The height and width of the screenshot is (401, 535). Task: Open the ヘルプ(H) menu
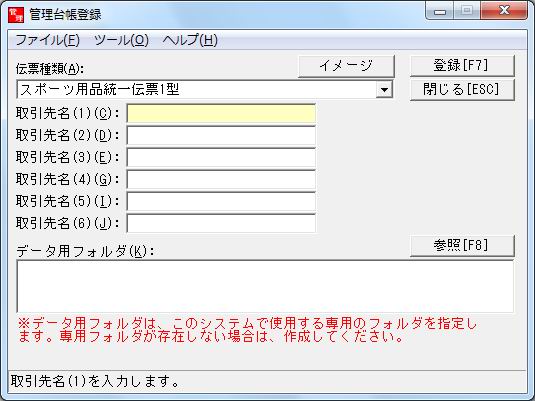pyautogui.click(x=190, y=40)
